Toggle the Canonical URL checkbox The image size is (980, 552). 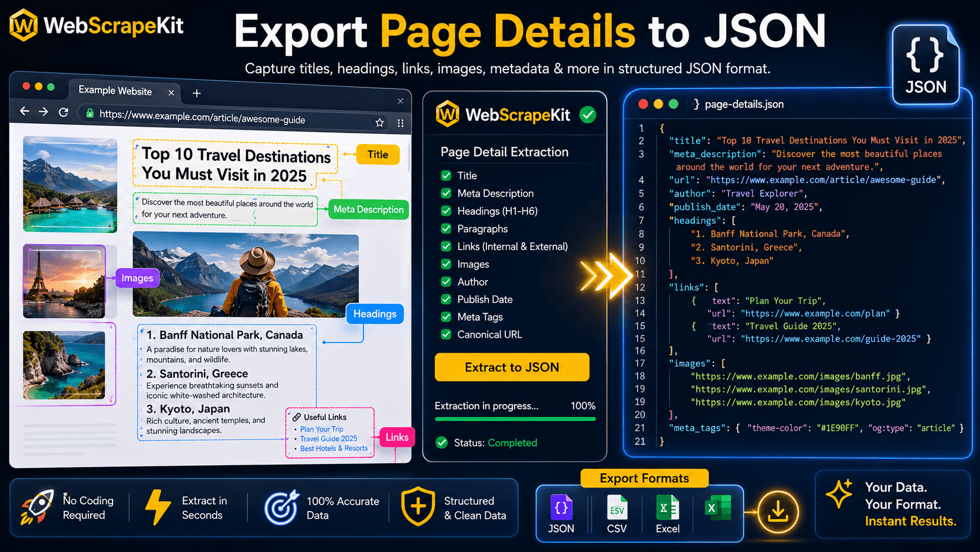click(446, 334)
